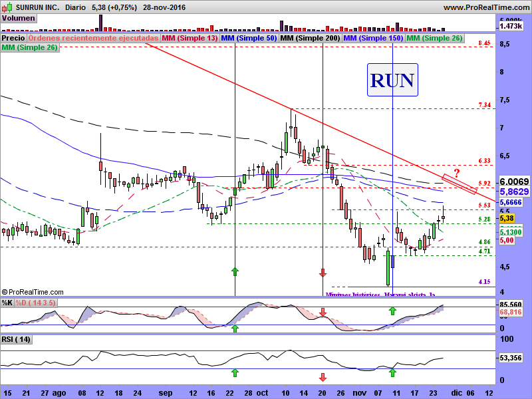Click the 5,6666 moving average value tag

pos(511,202)
